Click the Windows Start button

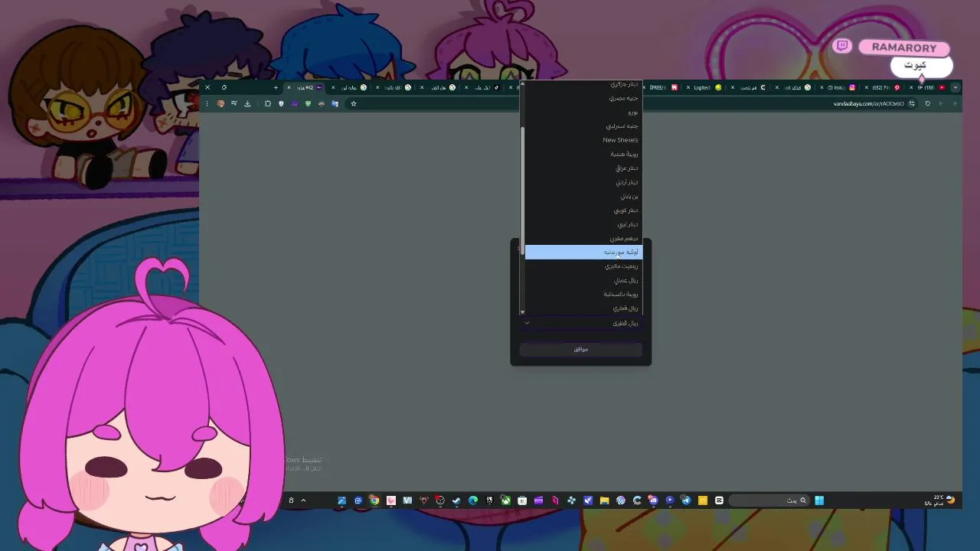pyautogui.click(x=819, y=500)
